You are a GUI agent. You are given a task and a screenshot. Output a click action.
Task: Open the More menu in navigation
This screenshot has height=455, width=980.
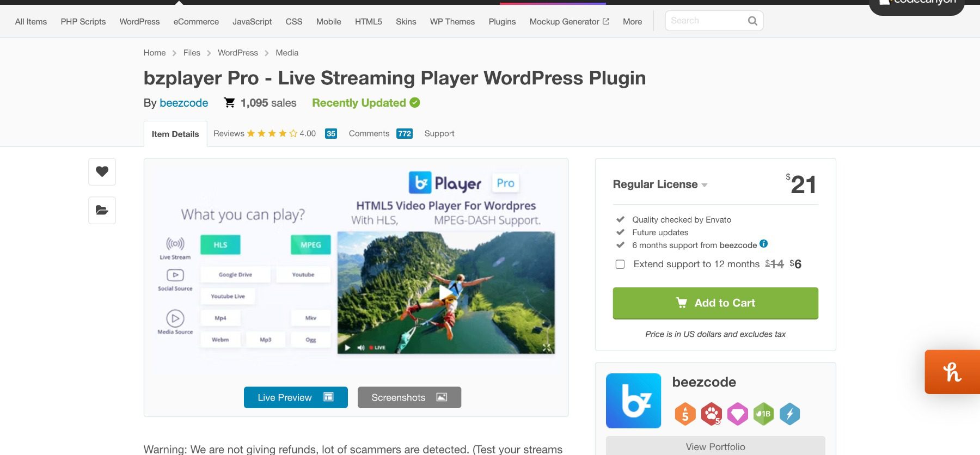632,22
